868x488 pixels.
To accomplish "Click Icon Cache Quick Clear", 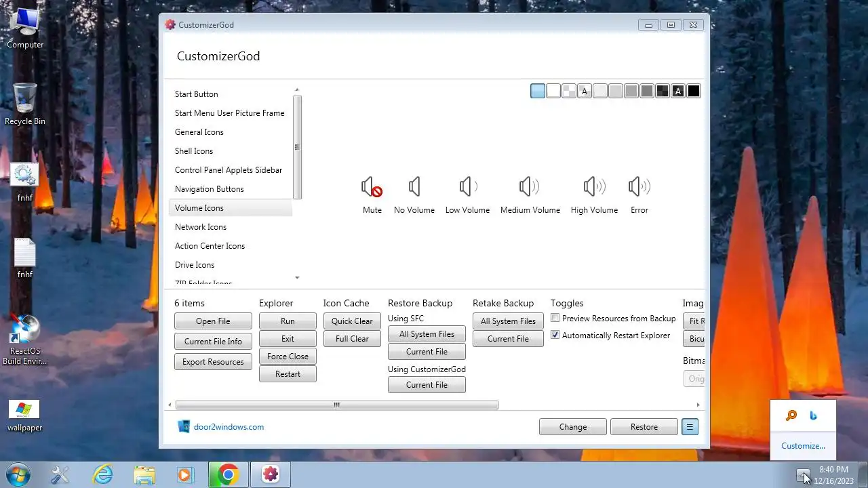I will click(352, 321).
